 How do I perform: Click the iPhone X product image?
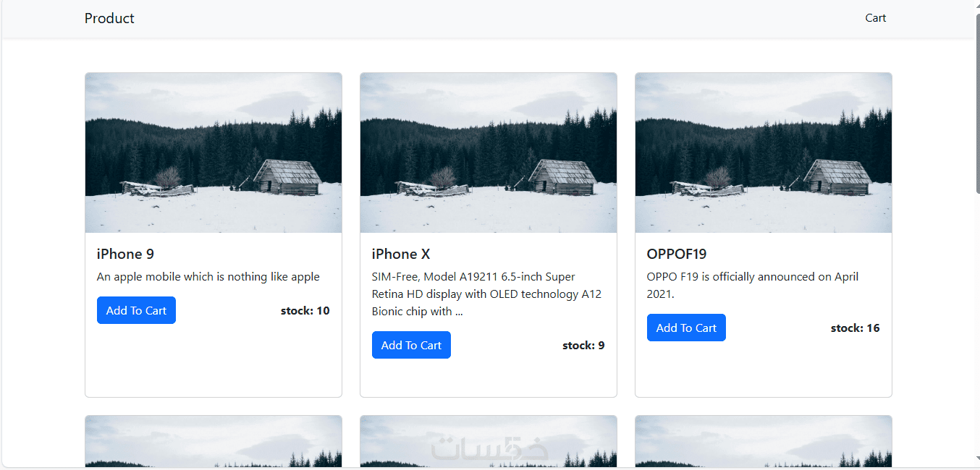pyautogui.click(x=489, y=153)
